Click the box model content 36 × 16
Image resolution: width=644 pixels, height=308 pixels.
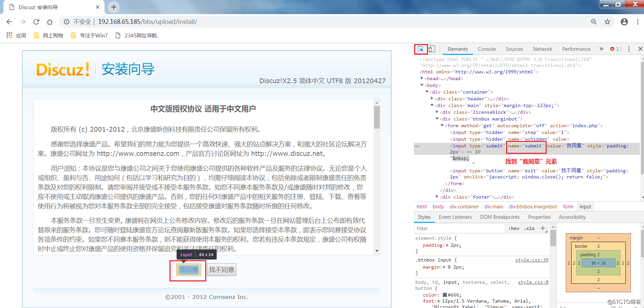(x=598, y=263)
